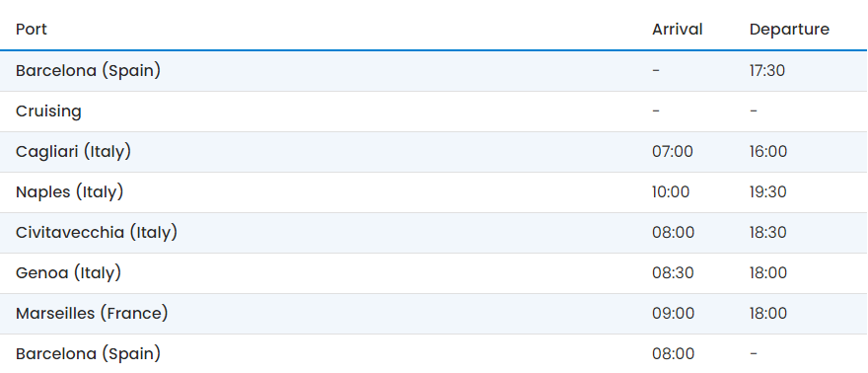Click Naples' 10:00 arrival time
Image resolution: width=868 pixels, height=373 pixels.
(671, 192)
